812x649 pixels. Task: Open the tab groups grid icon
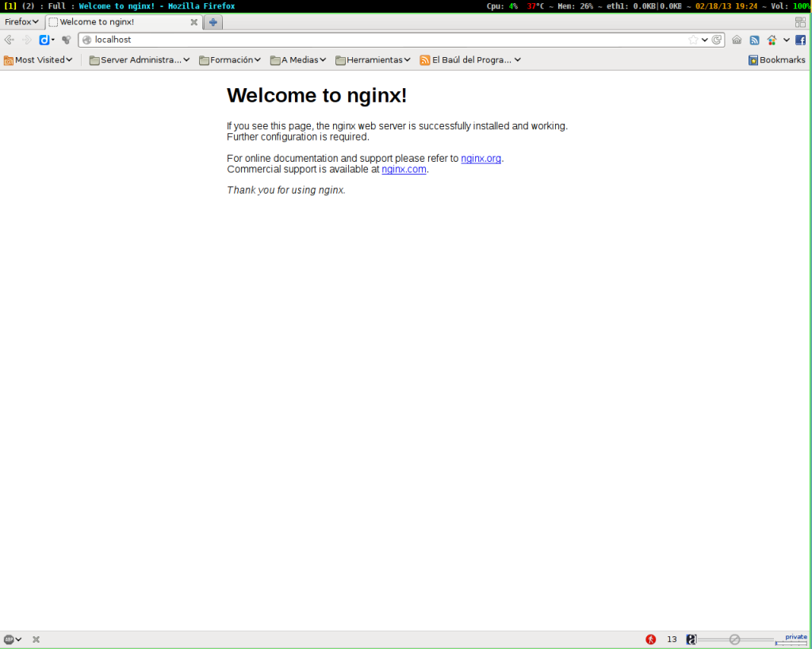[800, 21]
